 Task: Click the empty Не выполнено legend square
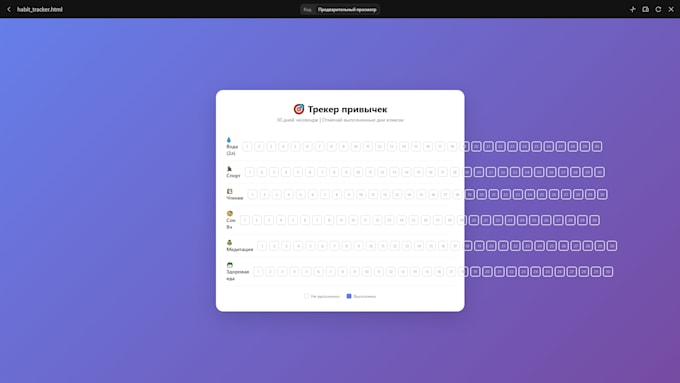tap(307, 296)
